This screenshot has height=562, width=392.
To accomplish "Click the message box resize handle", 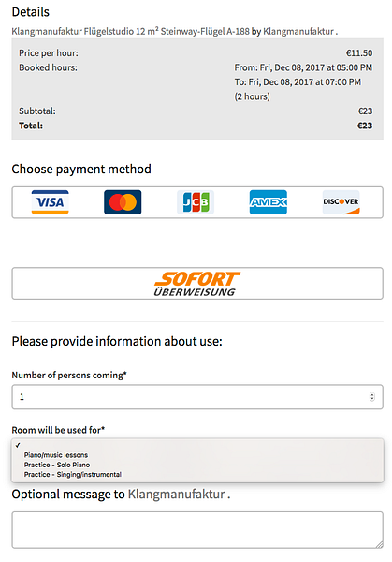I will click(x=379, y=544).
